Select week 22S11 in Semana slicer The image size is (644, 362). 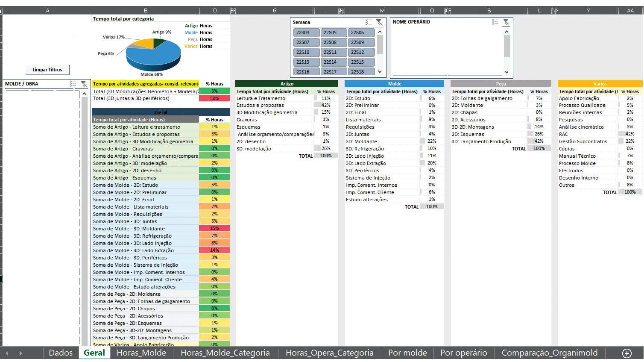334,52
